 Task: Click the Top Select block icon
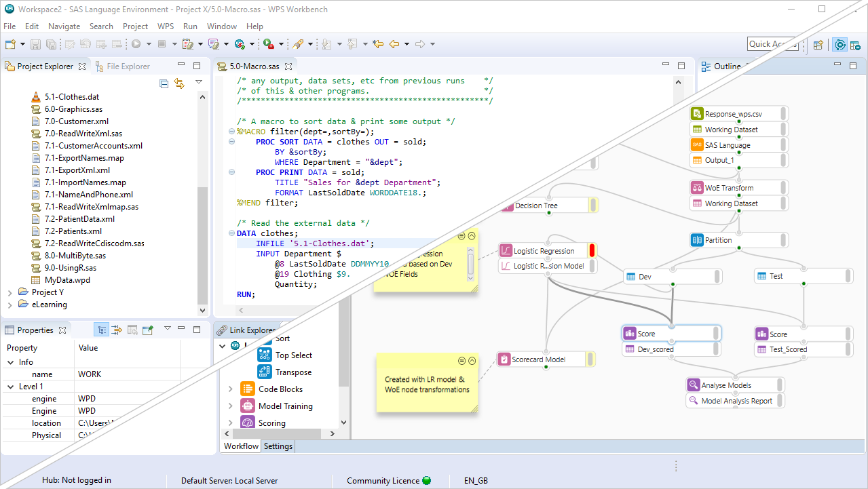(x=265, y=355)
